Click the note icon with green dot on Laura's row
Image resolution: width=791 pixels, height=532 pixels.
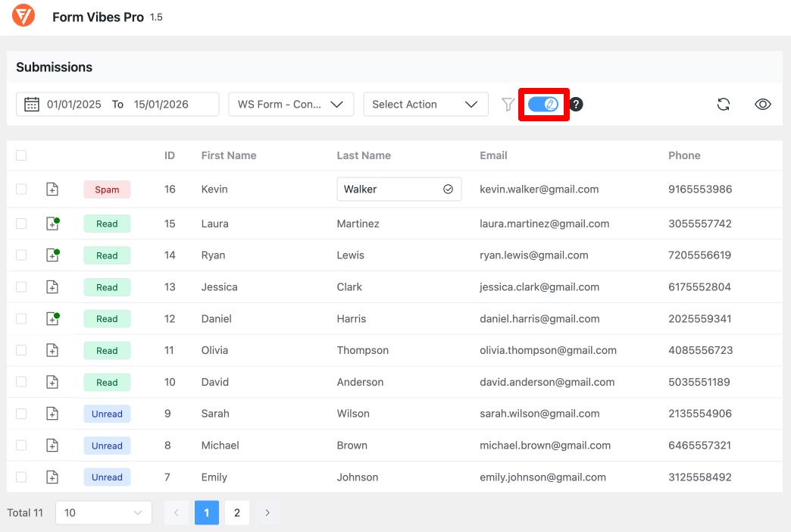tap(52, 224)
